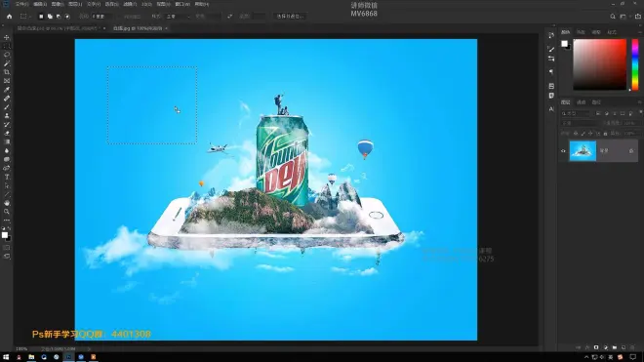Screen dimensions: 644x362
Task: Select the Crop tool in toolbar
Action: (7, 72)
